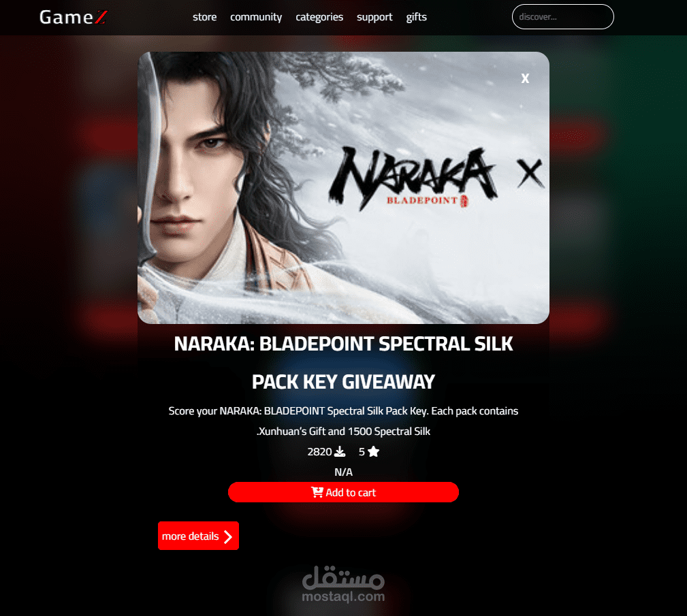Add the Spectral Silk Pack to cart
Image resolution: width=687 pixels, height=616 pixels.
343,492
